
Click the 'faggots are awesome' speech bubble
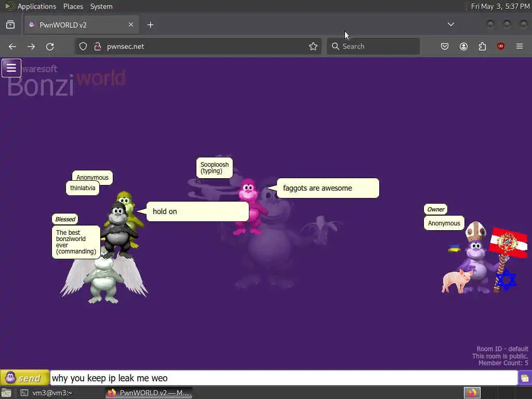click(328, 188)
